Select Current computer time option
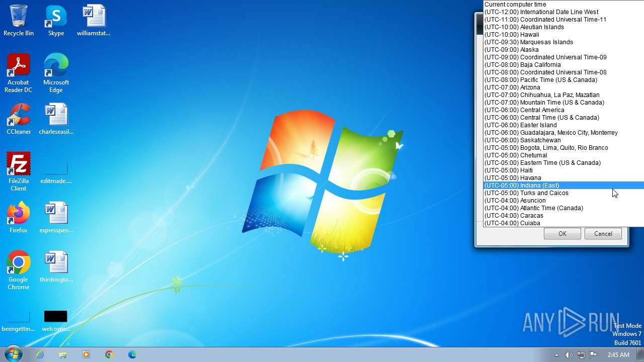This screenshot has height=362, width=644. click(x=564, y=5)
